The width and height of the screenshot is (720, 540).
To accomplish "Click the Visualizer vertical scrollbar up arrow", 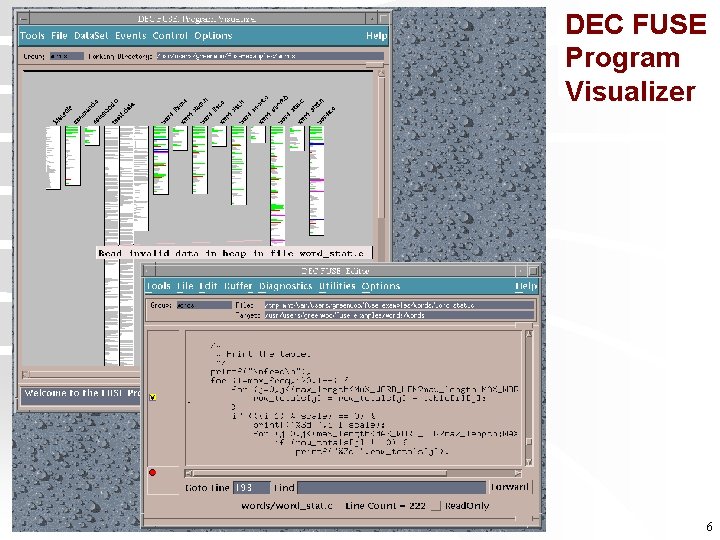I will (x=381, y=73).
